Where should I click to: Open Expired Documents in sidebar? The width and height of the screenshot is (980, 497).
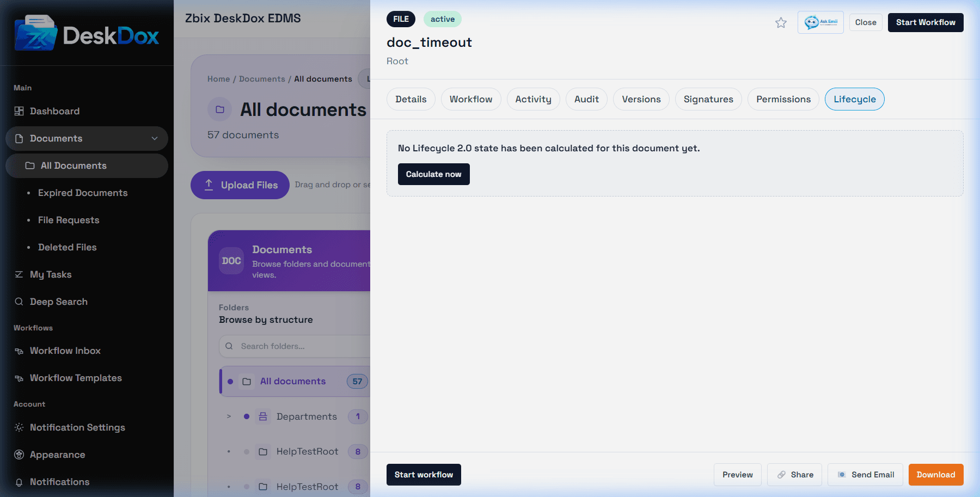click(83, 193)
